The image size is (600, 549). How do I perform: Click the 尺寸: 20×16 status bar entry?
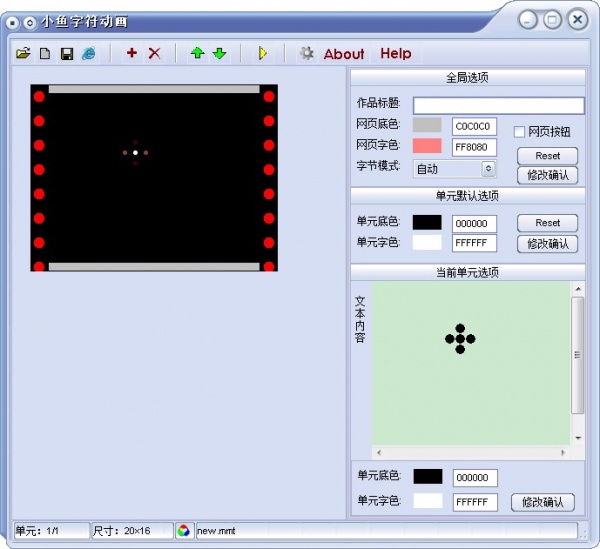(132, 531)
